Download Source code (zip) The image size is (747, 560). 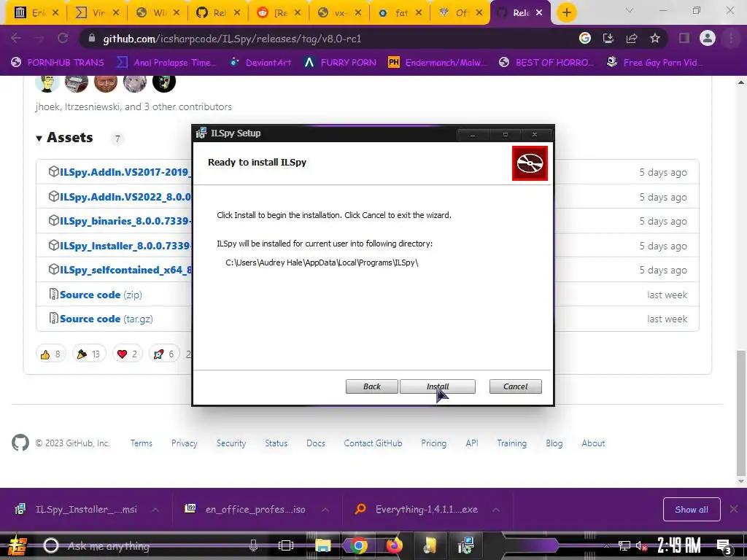pos(101,295)
